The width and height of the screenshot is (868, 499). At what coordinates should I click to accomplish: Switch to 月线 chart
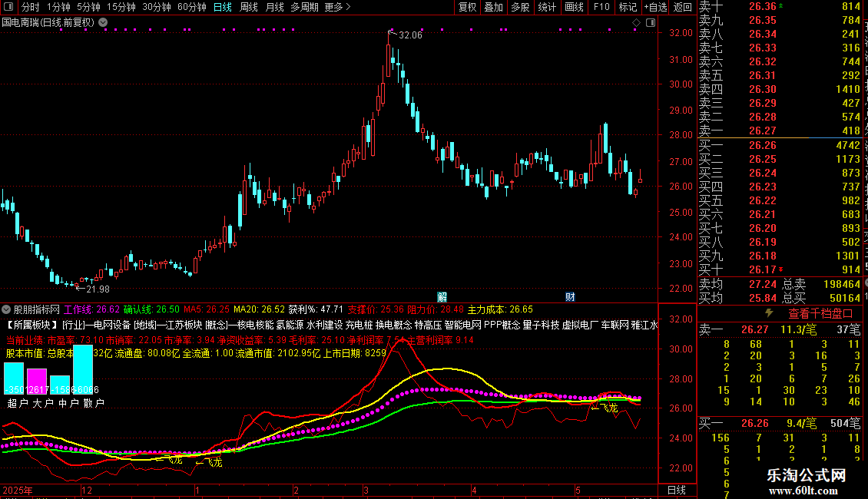click(x=274, y=7)
